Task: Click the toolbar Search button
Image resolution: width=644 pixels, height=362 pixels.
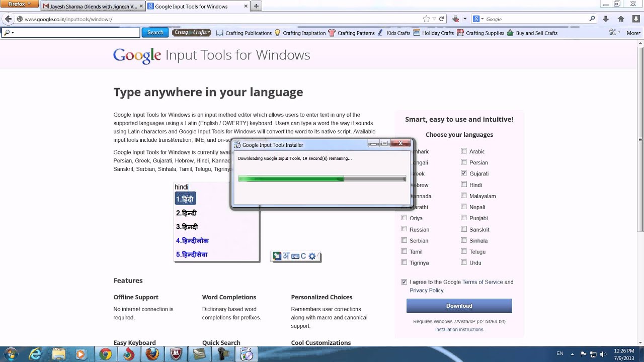Action: point(155,33)
